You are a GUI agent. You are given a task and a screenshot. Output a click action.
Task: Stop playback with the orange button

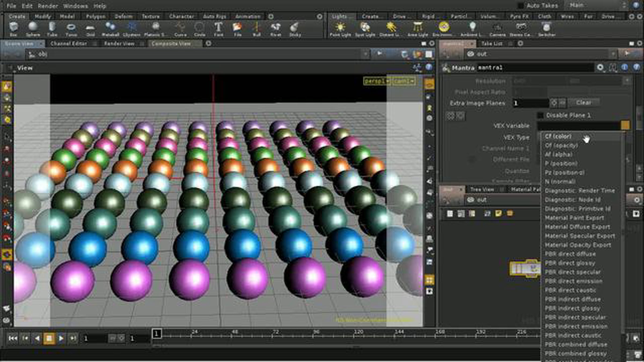[49, 338]
